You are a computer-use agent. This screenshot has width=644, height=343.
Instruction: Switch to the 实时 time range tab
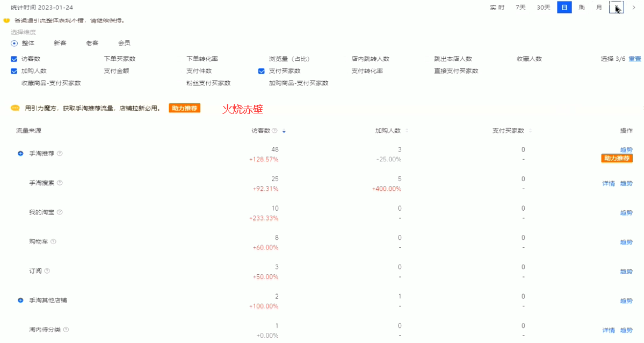click(497, 8)
